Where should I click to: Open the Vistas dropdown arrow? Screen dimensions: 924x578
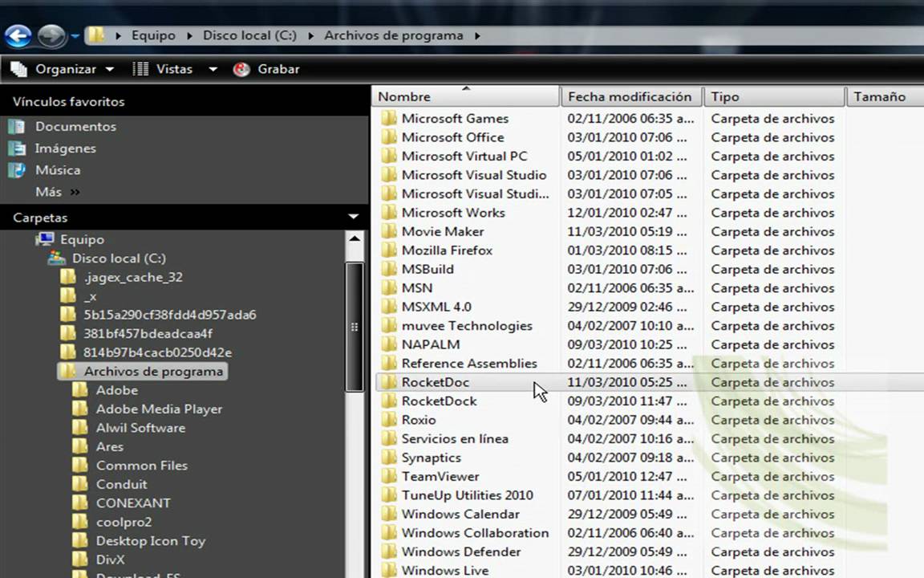pyautogui.click(x=213, y=70)
